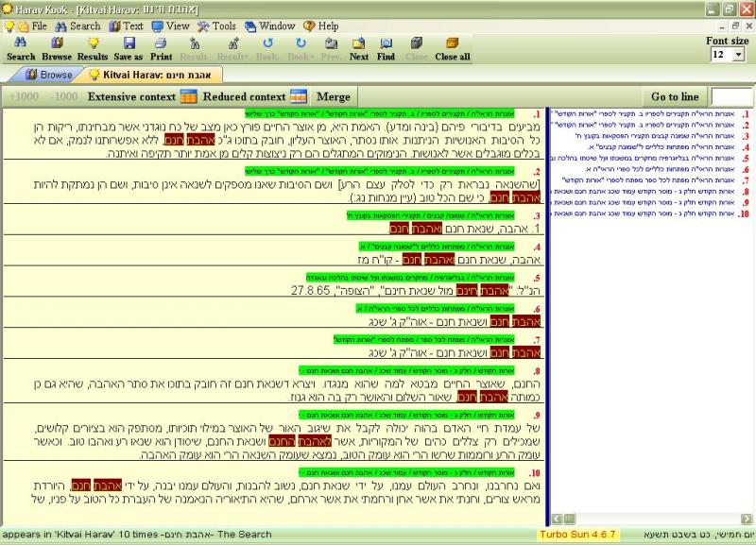Click the Extensive context icon
The image size is (756, 545).
(188, 96)
